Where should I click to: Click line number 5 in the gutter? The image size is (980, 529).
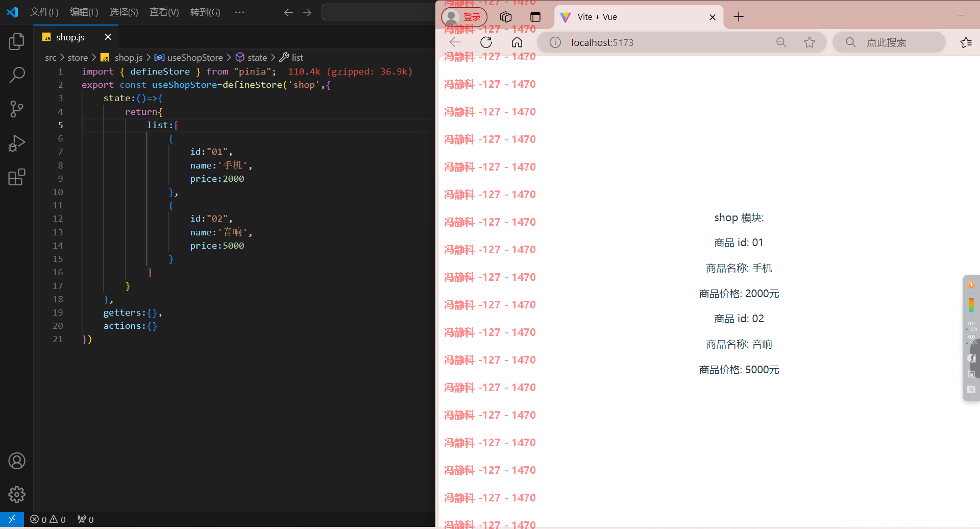[61, 125]
